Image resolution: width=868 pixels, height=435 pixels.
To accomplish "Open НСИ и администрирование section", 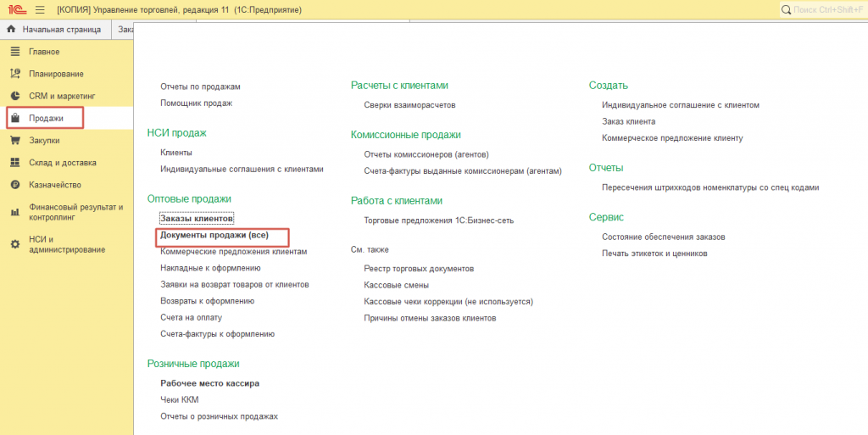I will coord(66,244).
